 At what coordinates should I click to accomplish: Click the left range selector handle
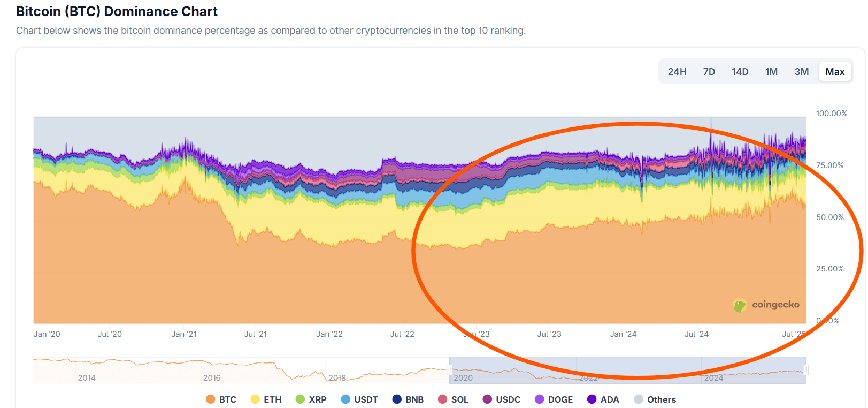point(449,369)
